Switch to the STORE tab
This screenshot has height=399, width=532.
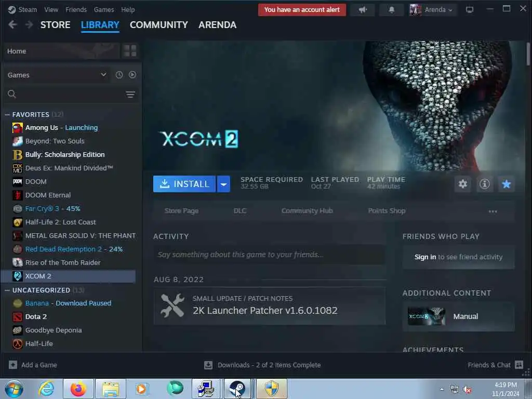coord(55,25)
